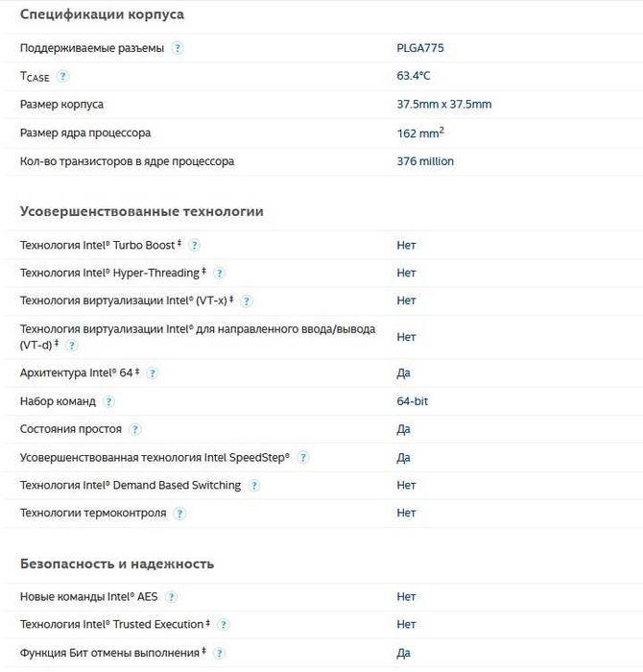Show help for Набор команд
The image size is (643, 672).
coord(109,401)
